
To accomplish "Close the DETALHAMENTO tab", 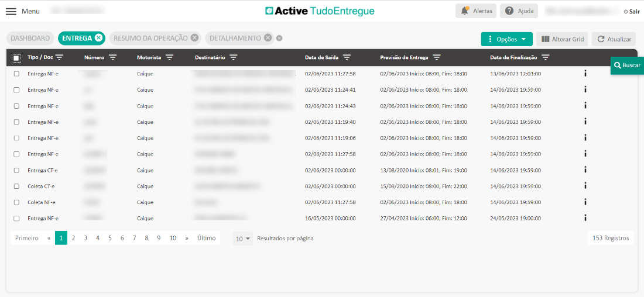I will coord(268,38).
